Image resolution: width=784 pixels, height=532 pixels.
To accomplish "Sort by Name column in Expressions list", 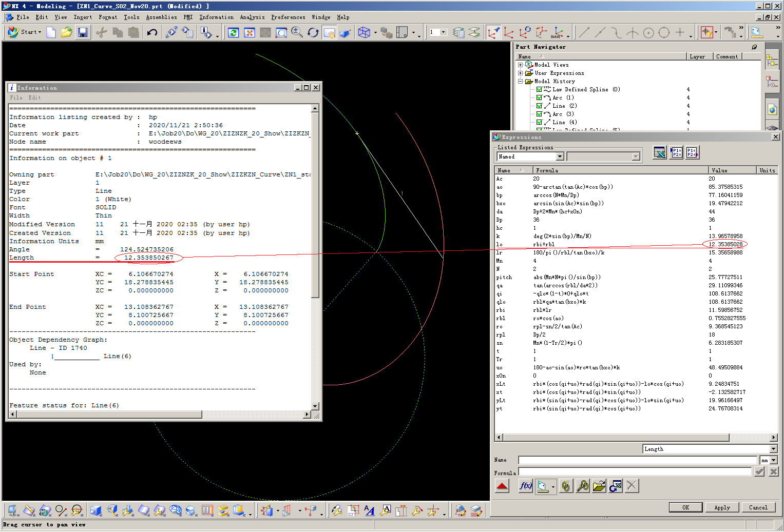I will 513,170.
